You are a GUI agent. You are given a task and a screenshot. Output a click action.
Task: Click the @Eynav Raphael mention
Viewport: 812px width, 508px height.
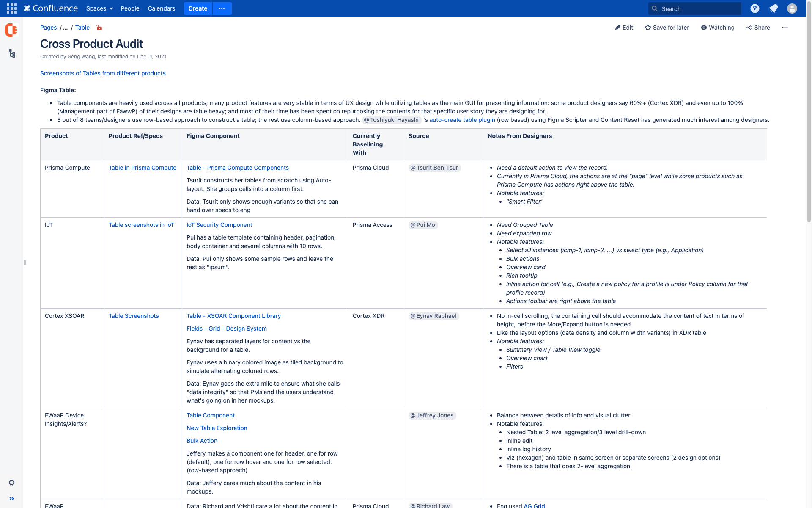pyautogui.click(x=433, y=316)
